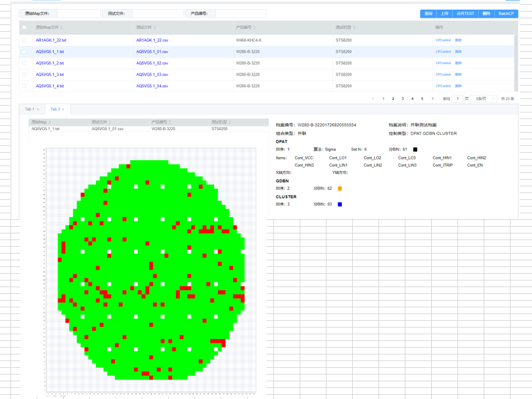Screen dimensions: 532x399
Task: Switch to Tab 1
Action: 29,109
